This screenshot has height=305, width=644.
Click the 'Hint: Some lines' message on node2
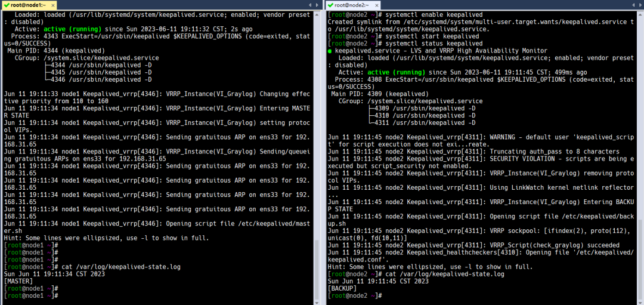tap(431, 267)
